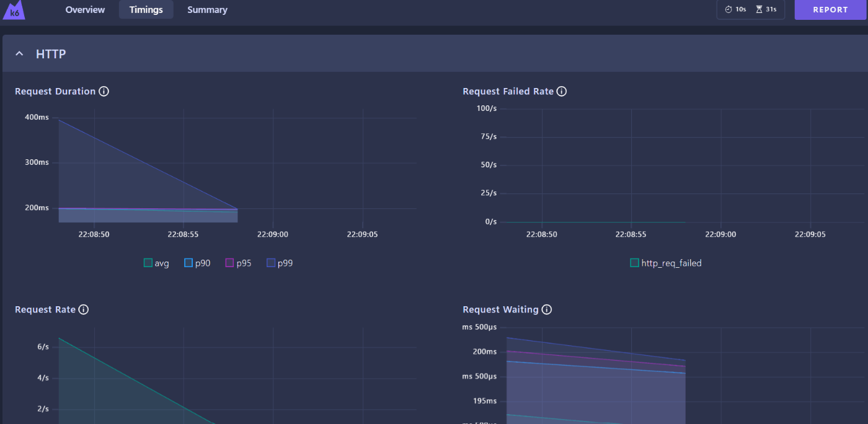Click the avg legend label

point(162,263)
